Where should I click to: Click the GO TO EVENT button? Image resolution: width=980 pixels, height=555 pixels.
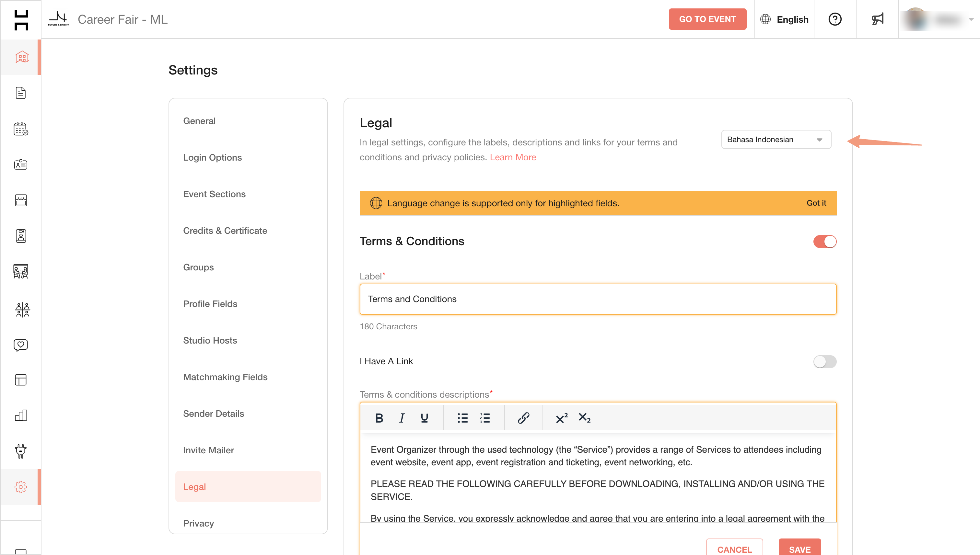(707, 19)
